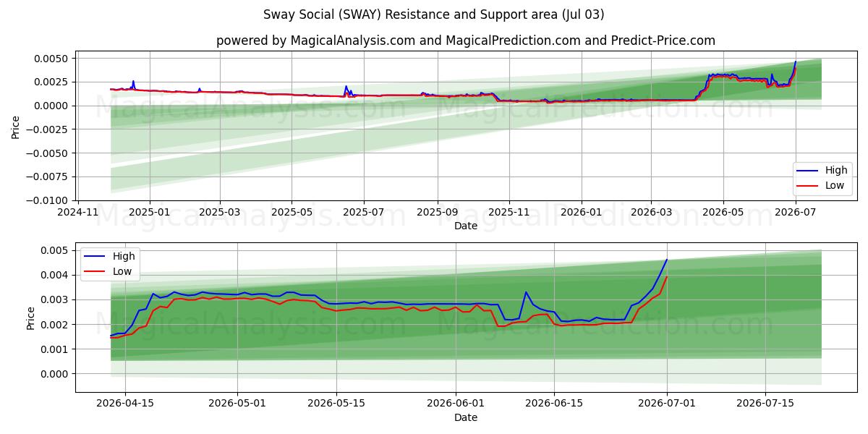
Task: Click the '0.0025' y-axis label on upper chart
Action: click(52, 82)
